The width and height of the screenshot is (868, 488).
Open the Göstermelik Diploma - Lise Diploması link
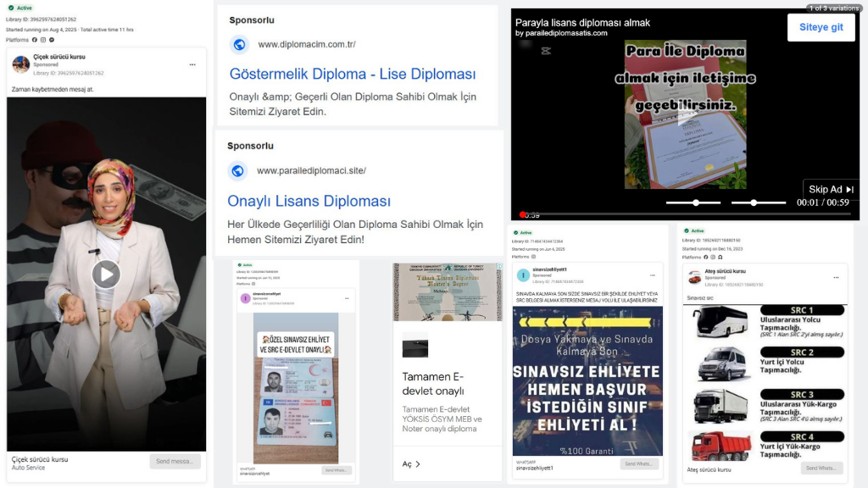[x=352, y=75]
